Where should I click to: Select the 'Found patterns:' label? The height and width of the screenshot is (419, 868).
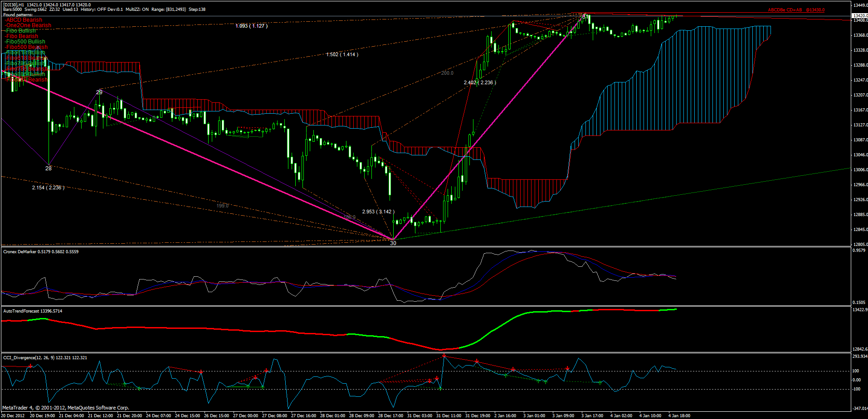click(x=18, y=15)
